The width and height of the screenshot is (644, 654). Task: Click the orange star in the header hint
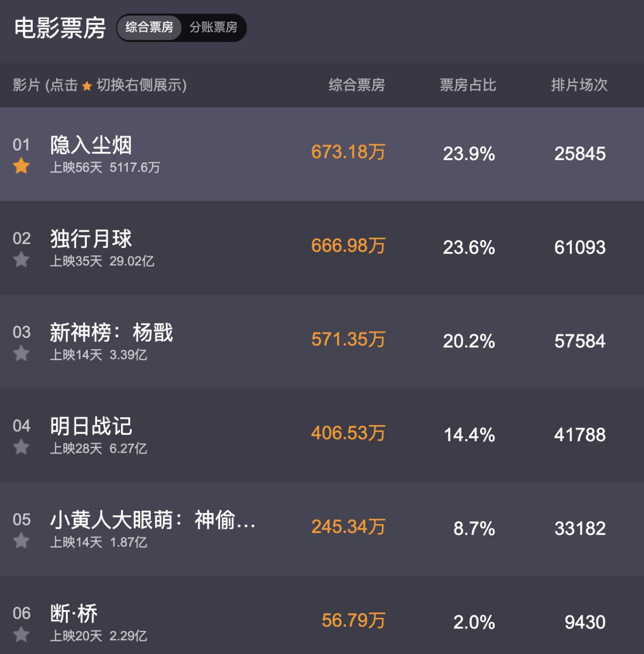tap(88, 85)
